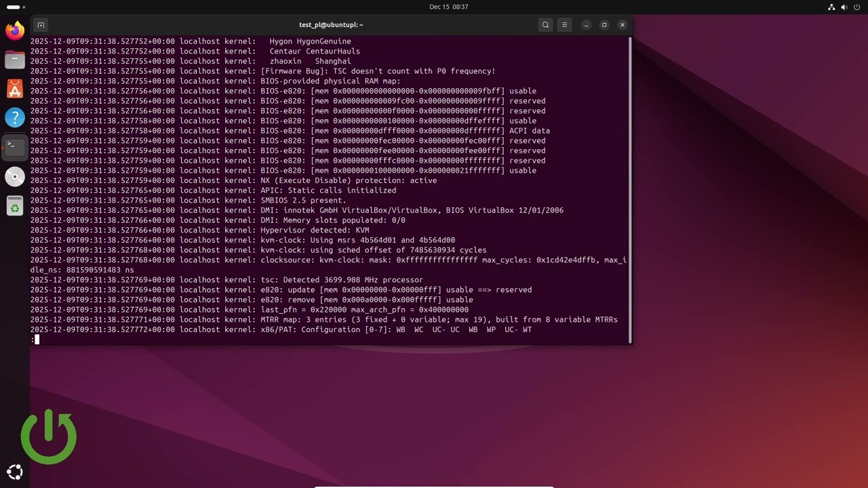Screen dimensions: 868x488
Task: Click the 'Centaur CentaurHauls' line
Action: [195, 52]
